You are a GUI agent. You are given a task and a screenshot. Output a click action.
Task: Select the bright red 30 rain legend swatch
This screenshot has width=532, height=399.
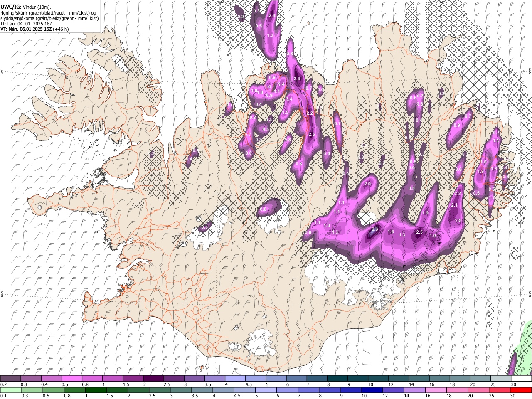521,390
